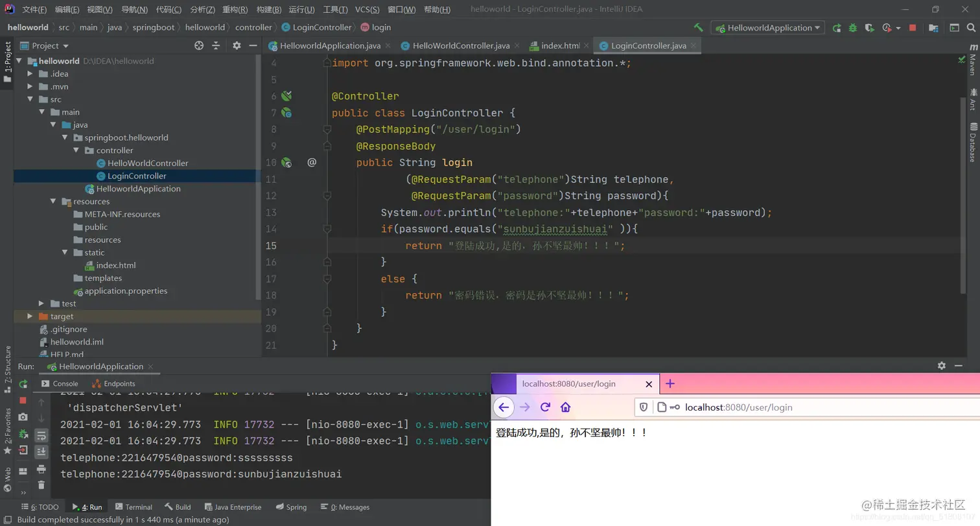This screenshot has height=526, width=980.
Task: Switch to the HelloWorldController.java editor tab
Action: tap(461, 46)
